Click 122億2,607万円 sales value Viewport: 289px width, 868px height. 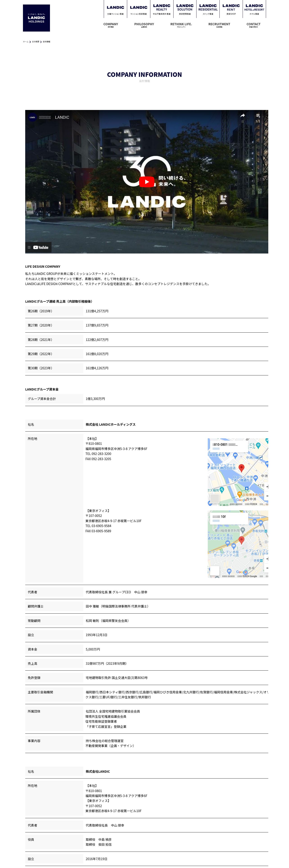97,340
